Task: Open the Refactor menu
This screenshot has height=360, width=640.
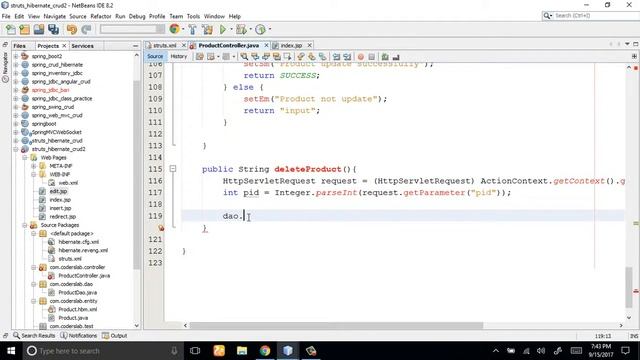Action: pyautogui.click(x=101, y=16)
